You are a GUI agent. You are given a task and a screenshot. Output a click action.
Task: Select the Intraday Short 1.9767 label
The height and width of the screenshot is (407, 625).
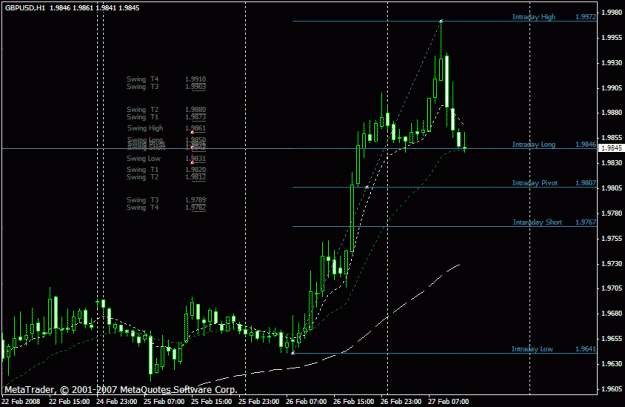(x=554, y=222)
